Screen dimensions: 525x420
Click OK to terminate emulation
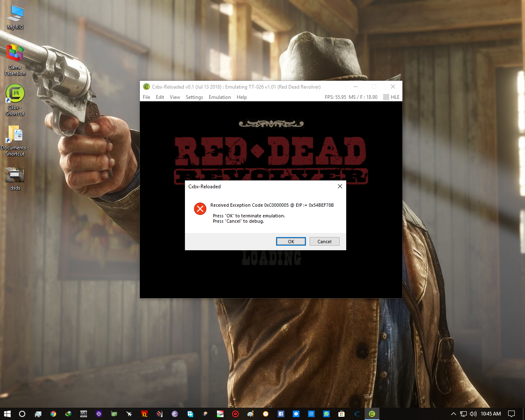click(x=291, y=242)
